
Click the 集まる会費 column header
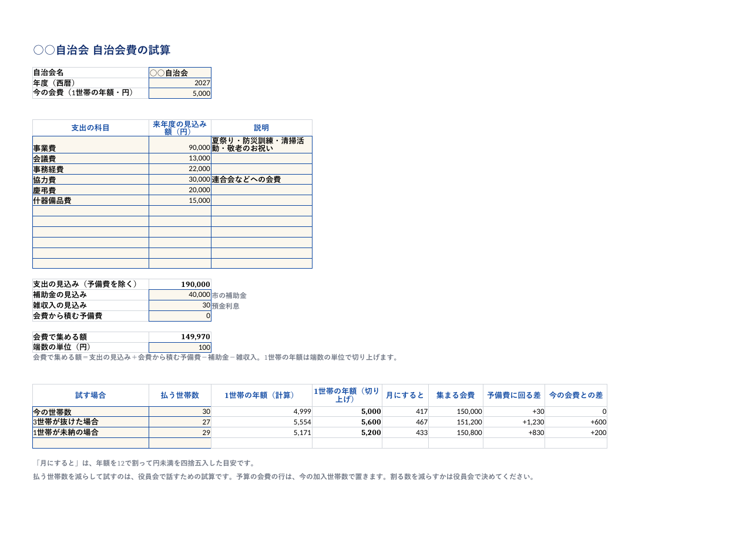pyautogui.click(x=456, y=396)
